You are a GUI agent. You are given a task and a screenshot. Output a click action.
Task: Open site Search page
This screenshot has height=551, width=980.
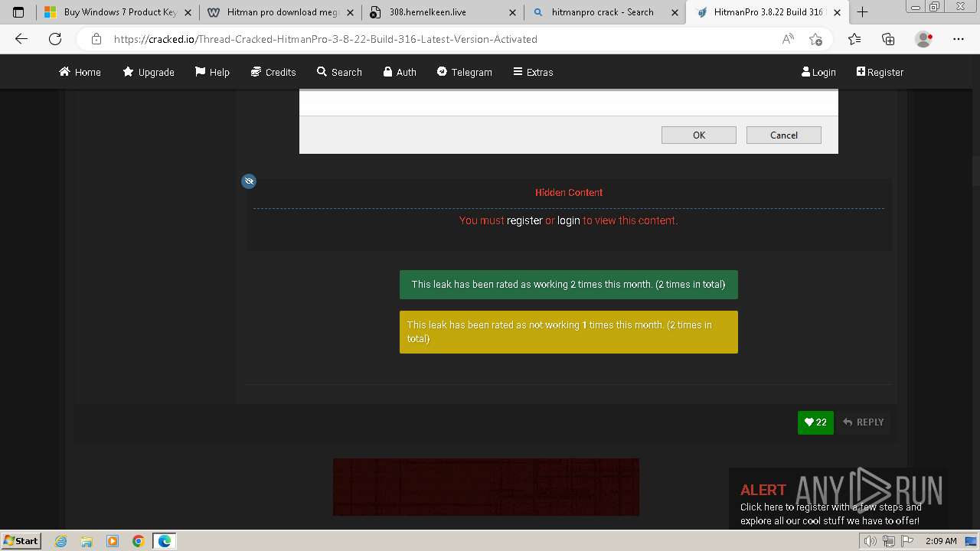coord(339,72)
